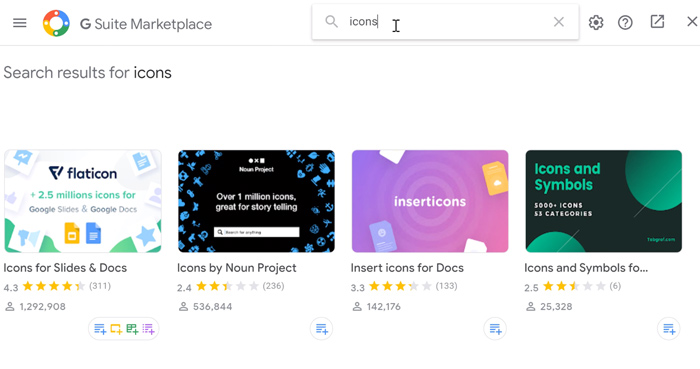
Task: Select the Icons and Symbols thumbnail
Action: click(x=604, y=201)
